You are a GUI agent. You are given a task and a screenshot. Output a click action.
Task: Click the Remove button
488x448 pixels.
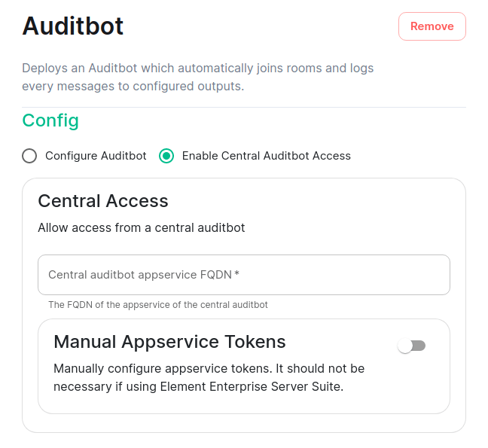click(432, 26)
